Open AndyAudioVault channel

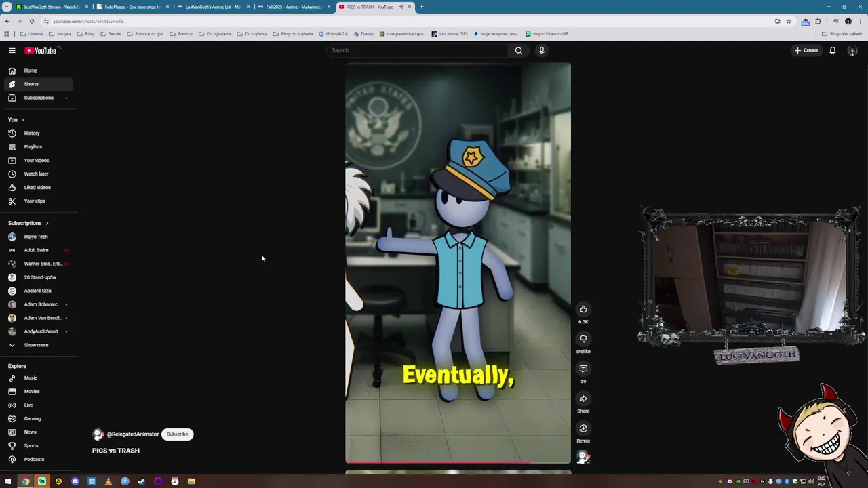tap(39, 331)
